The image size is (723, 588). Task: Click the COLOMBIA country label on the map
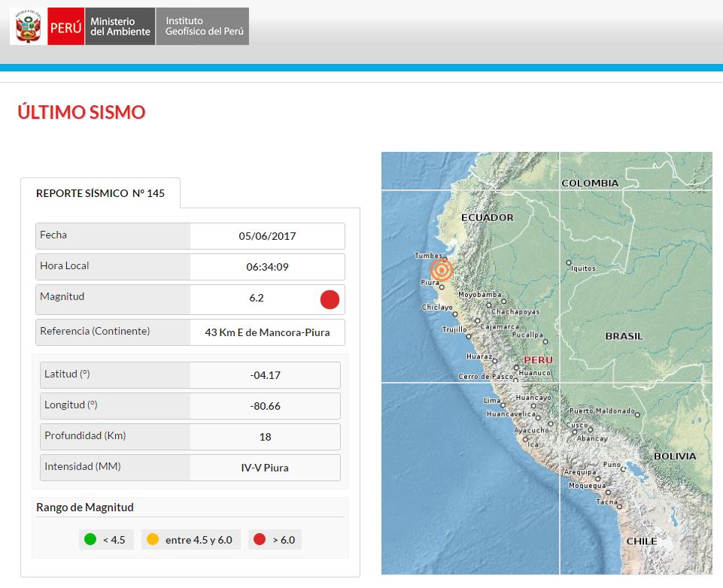tap(590, 183)
